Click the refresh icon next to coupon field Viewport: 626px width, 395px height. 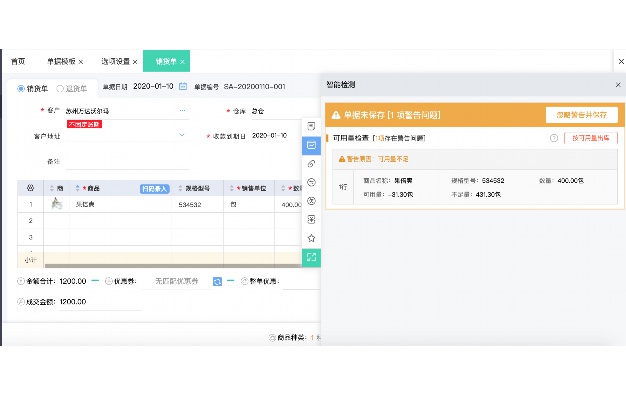click(x=217, y=281)
